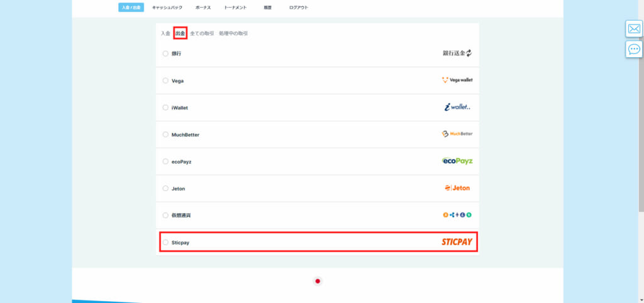Click the MuchBetter logo image
The width and height of the screenshot is (644, 303).
click(457, 134)
